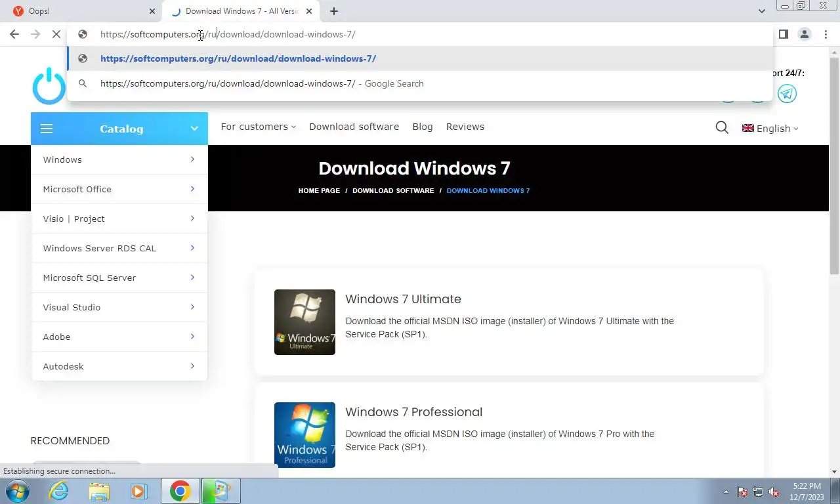This screenshot has height=504, width=840.
Task: Click the taskbar icon right of Chrome
Action: 220,491
